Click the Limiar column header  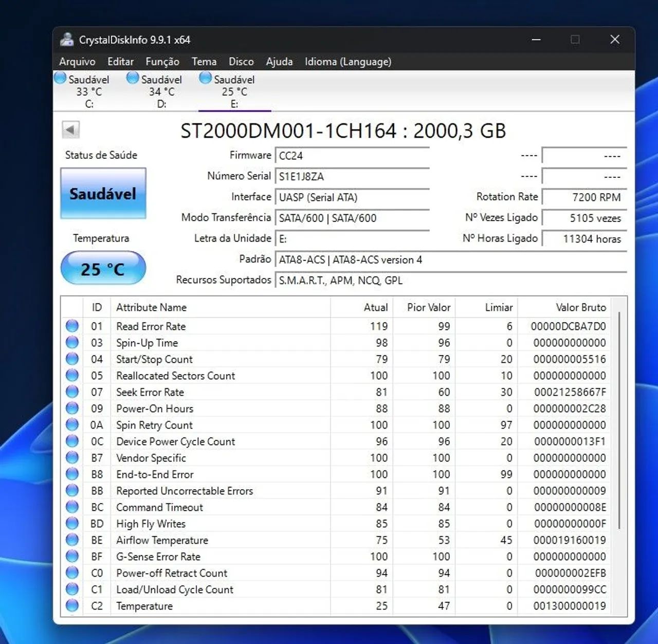click(x=486, y=307)
